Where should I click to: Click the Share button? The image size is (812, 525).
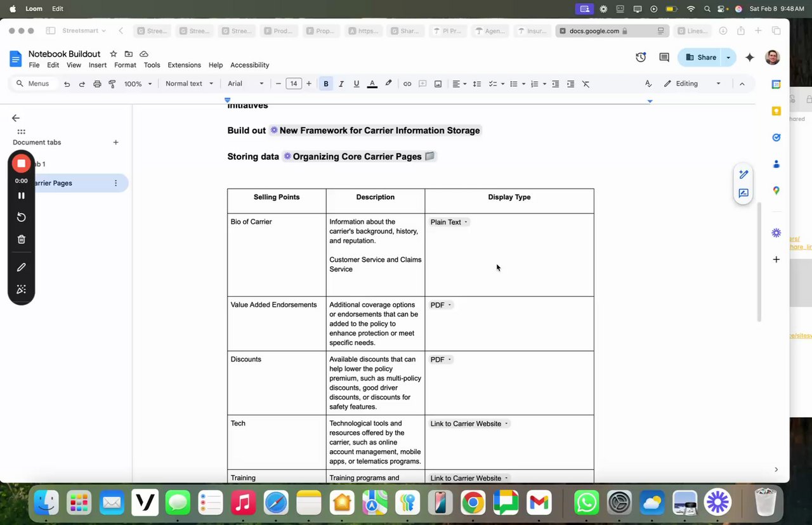(700, 57)
